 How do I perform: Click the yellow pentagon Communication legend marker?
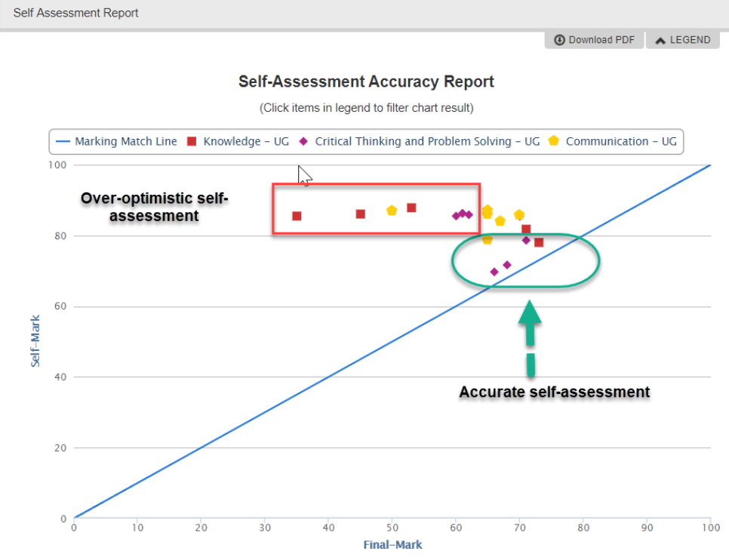[553, 141]
